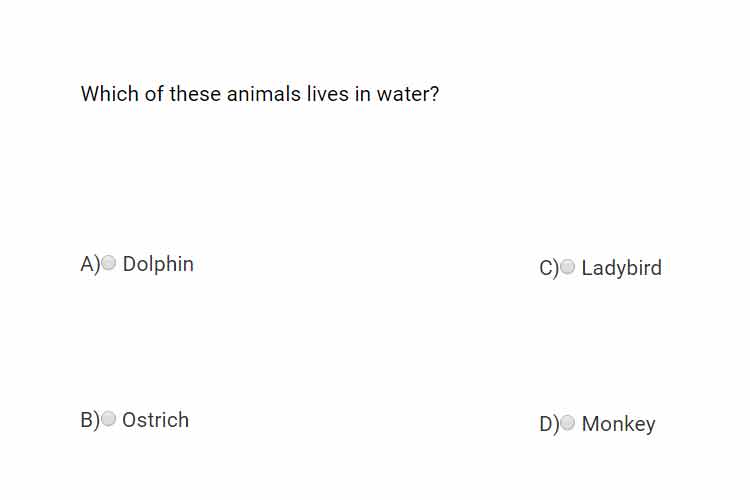Click the question text about water animals
750x500 pixels.
[x=260, y=94]
